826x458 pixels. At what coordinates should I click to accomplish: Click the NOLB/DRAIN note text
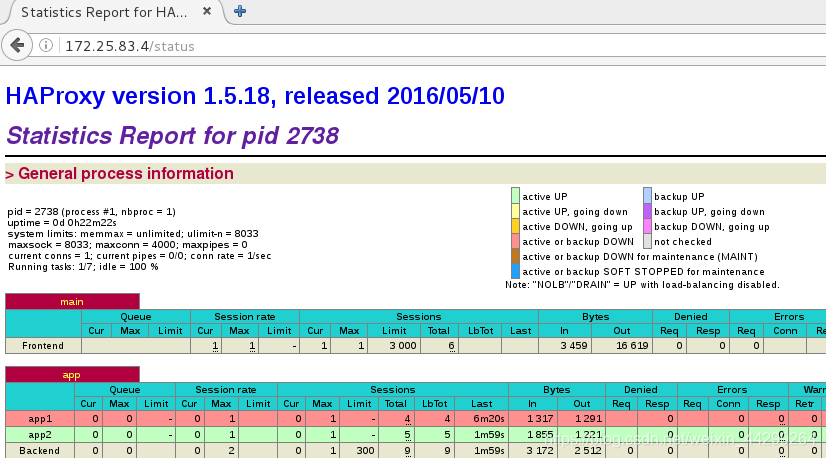(642, 285)
